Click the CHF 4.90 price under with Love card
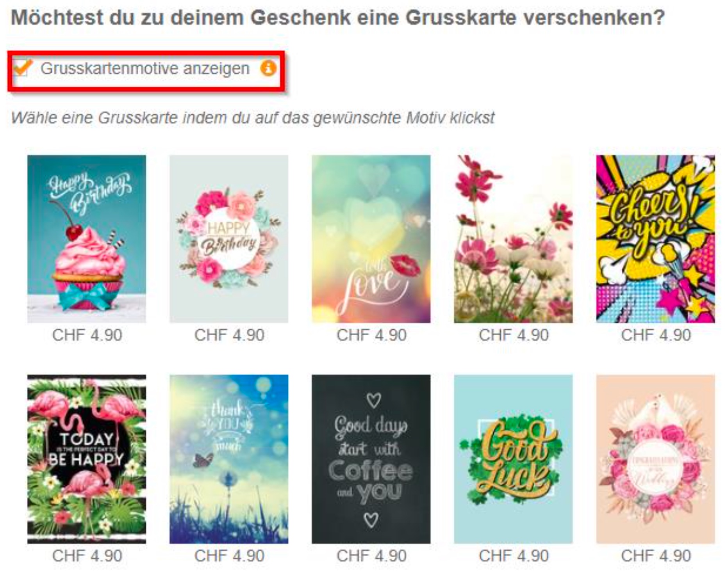 click(x=371, y=335)
